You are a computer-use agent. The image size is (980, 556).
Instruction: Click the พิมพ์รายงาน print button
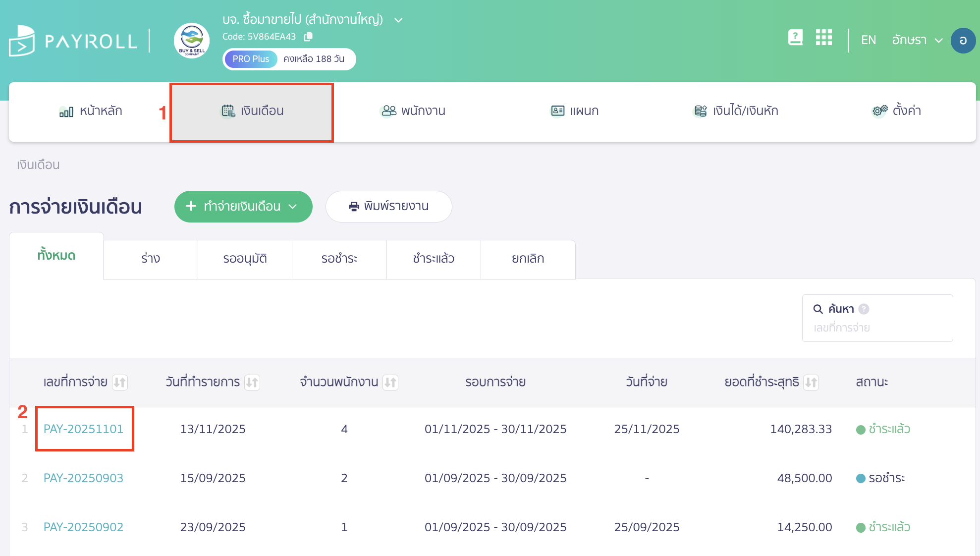tap(388, 207)
